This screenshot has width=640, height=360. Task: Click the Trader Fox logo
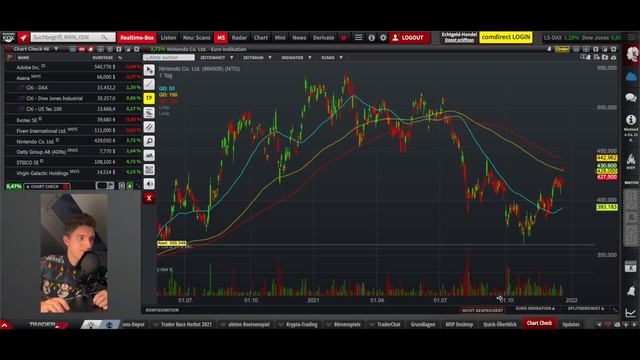point(8,38)
